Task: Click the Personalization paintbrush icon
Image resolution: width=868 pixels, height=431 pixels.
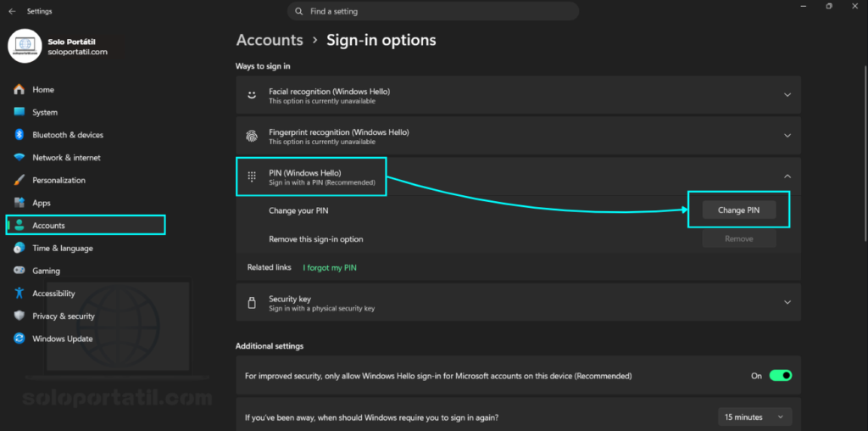Action: coord(19,180)
